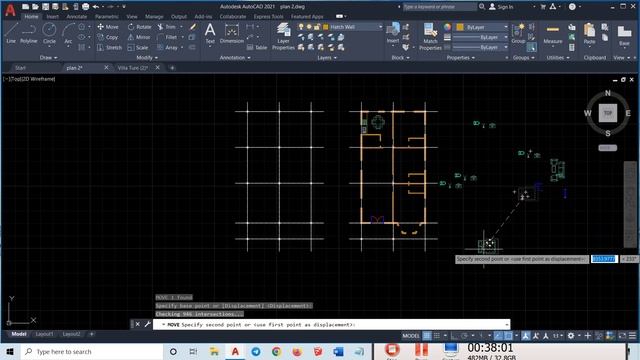The width and height of the screenshot is (640, 360).
Task: Open Layer Properties manager
Action: pyautogui.click(x=283, y=36)
